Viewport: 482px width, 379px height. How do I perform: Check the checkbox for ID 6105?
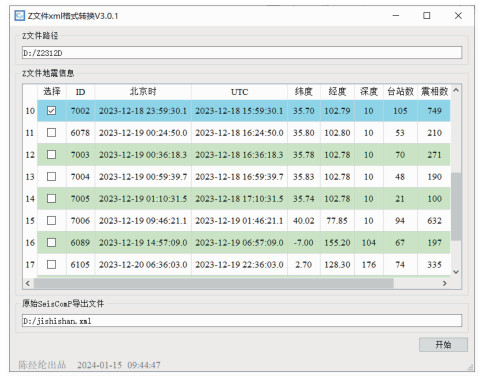(51, 265)
